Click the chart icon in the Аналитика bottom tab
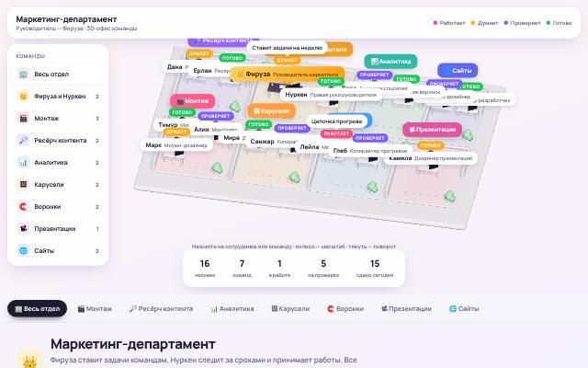The image size is (588, 368). pyautogui.click(x=214, y=309)
